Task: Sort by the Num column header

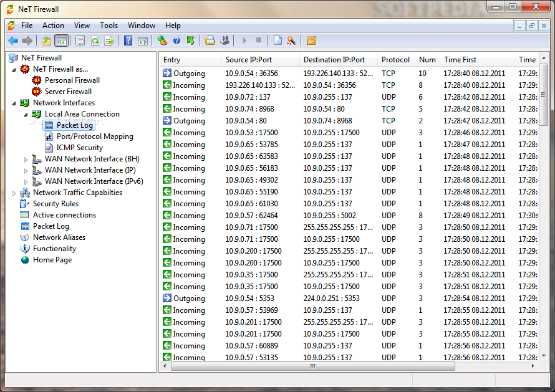Action: point(428,60)
